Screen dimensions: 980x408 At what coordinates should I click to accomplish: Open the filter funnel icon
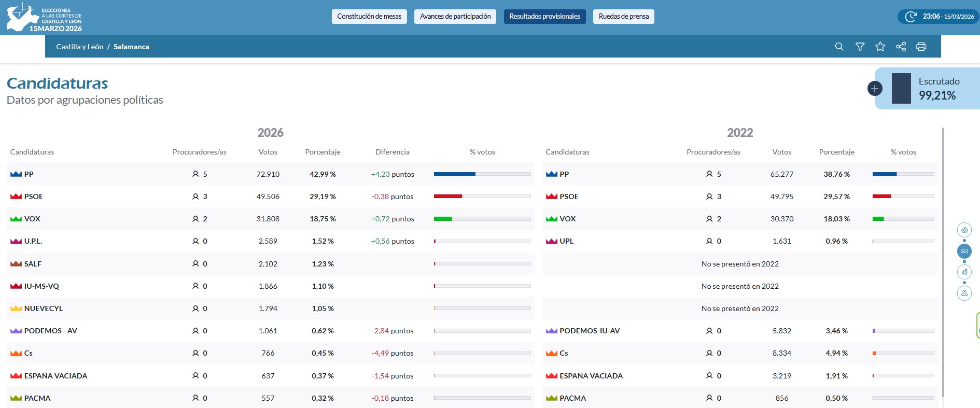coord(860,47)
